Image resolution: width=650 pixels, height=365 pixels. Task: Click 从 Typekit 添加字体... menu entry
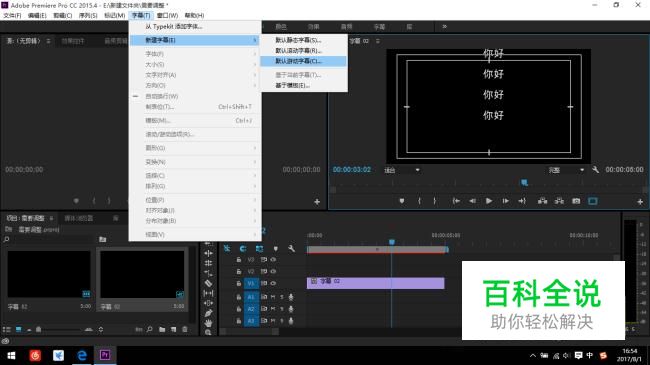tap(174, 27)
